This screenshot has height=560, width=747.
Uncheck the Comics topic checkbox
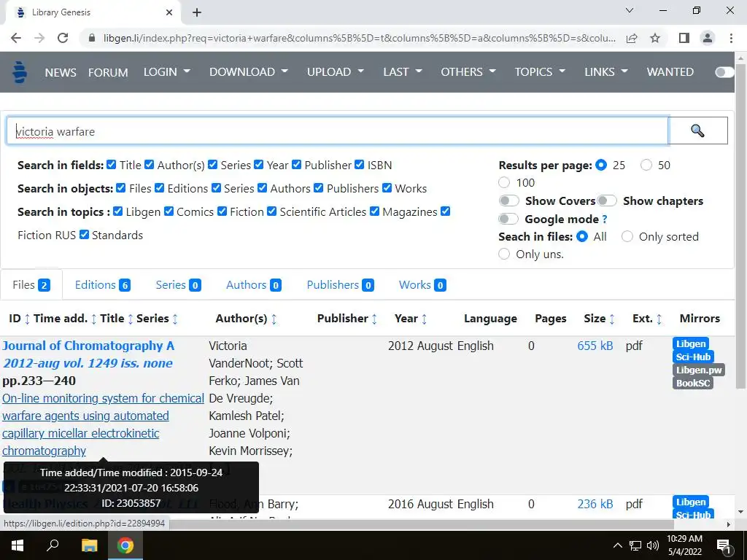click(x=169, y=211)
